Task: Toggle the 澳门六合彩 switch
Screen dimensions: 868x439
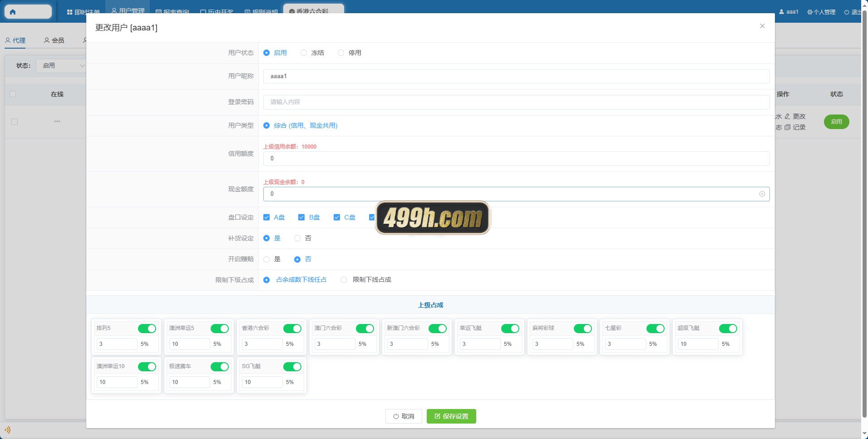Action: click(365, 329)
